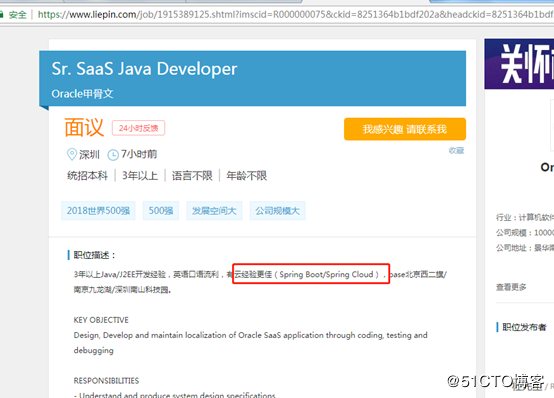Screen dimensions: 554x398
Task: Click the 深圳 location text
Action: pyautogui.click(x=89, y=154)
